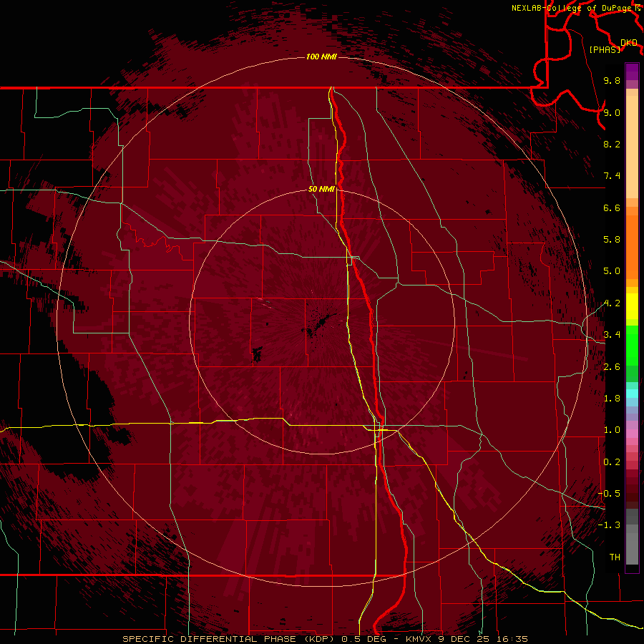Click the pink color band on the scale
This screenshot has width=644, height=644.
[632, 434]
